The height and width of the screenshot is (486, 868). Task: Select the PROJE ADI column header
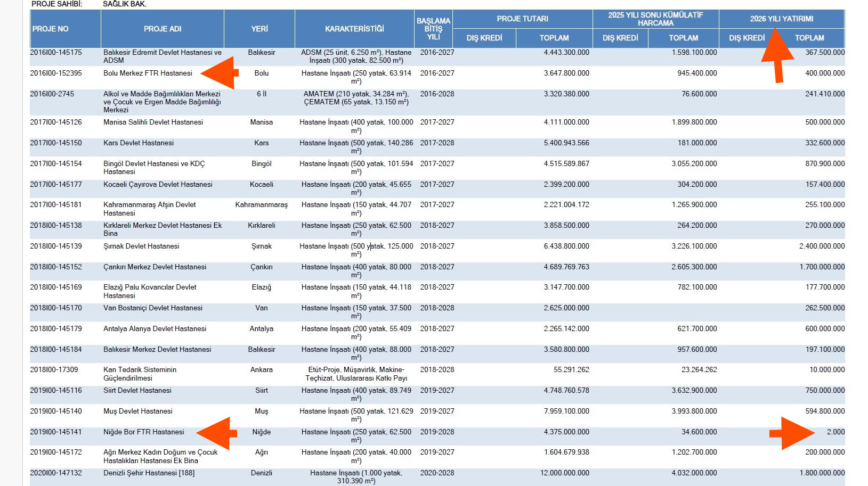pyautogui.click(x=163, y=29)
